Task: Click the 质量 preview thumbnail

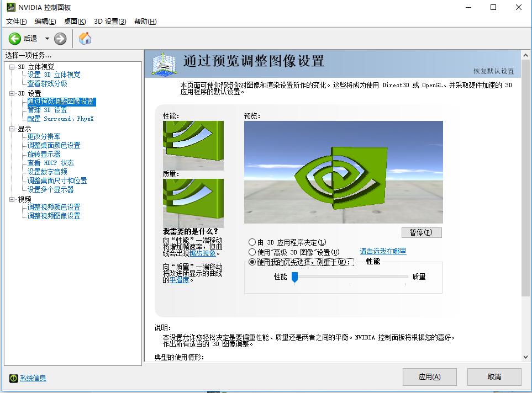Action: pyautogui.click(x=193, y=203)
